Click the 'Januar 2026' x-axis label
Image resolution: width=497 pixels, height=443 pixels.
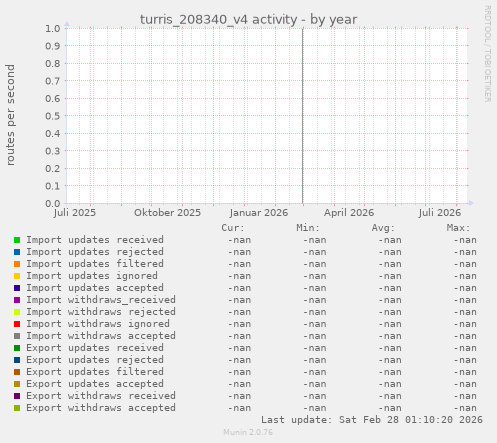(x=259, y=213)
